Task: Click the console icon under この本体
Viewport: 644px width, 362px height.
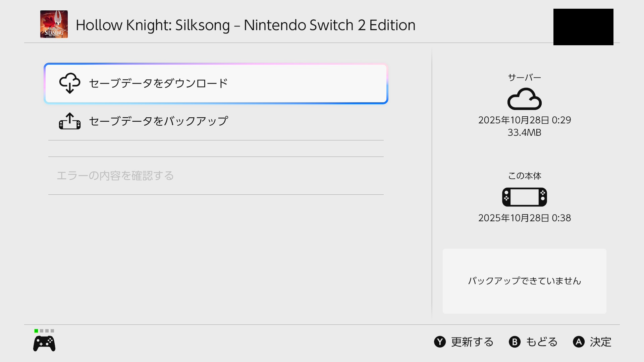Action: click(x=524, y=197)
